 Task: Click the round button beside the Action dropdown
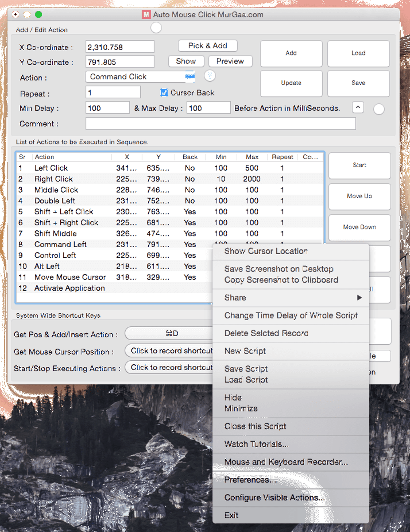[210, 76]
